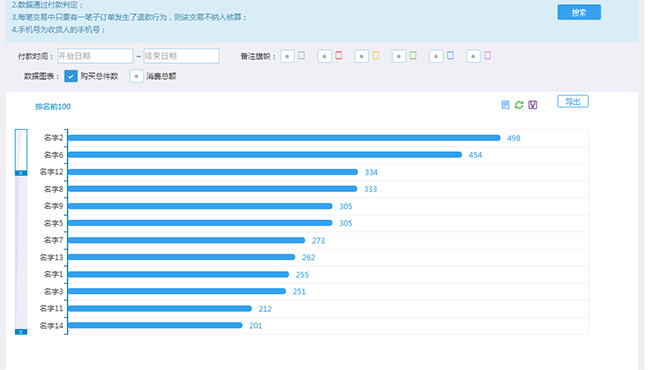
Task: Select the 消费总额 chart option
Action: click(x=136, y=76)
